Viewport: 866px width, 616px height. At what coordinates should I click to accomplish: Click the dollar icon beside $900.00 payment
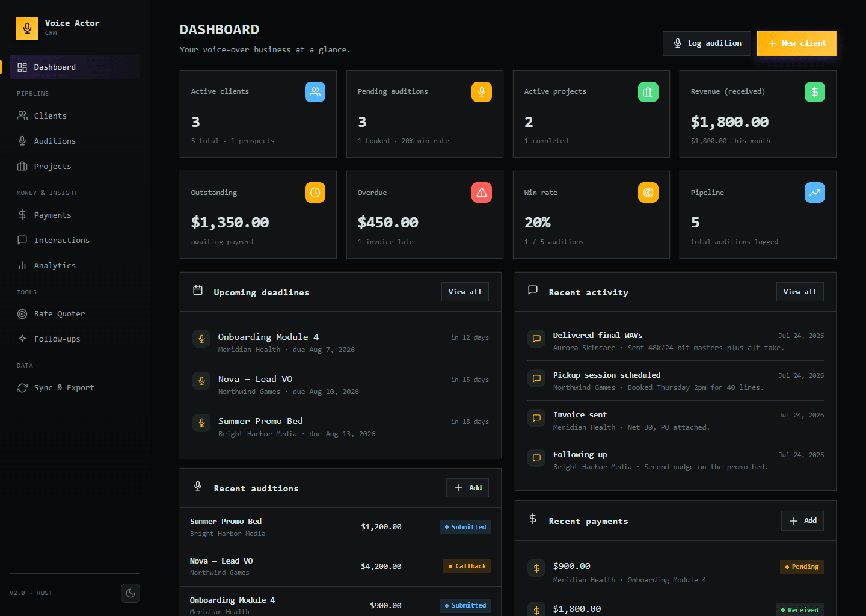536,568
